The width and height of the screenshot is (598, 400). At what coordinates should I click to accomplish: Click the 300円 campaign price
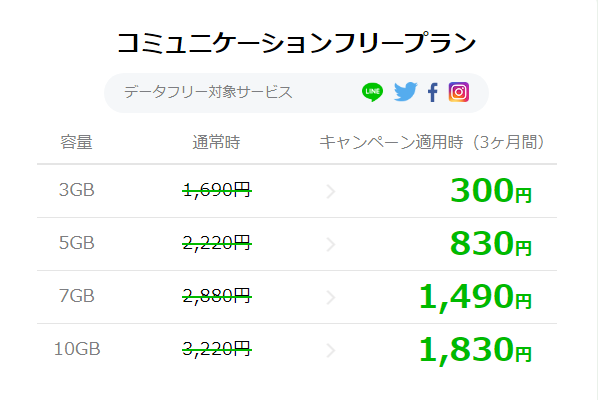coord(491,190)
